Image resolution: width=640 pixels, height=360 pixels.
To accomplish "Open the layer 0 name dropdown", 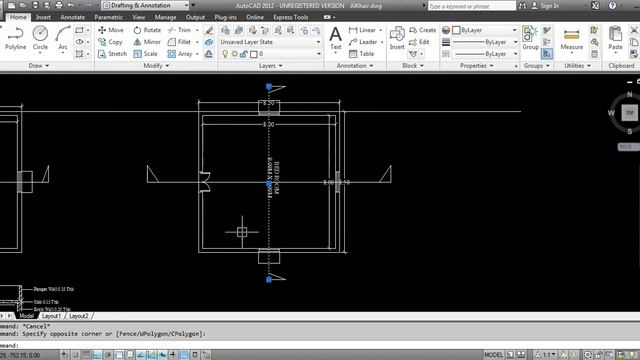I will pos(270,54).
